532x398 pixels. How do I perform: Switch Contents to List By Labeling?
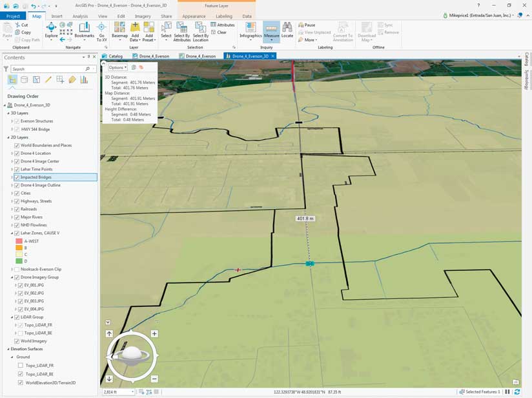(x=72, y=80)
